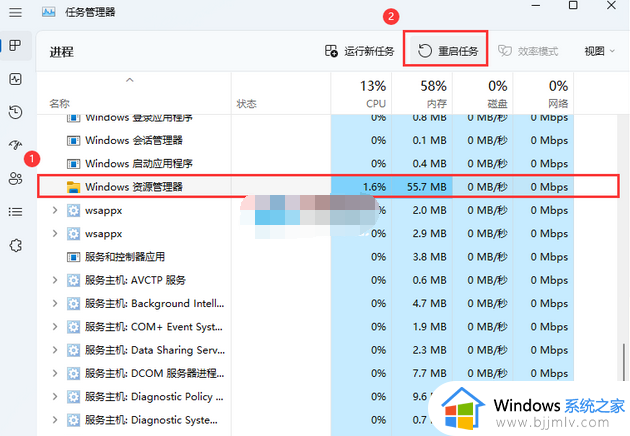630x436 pixels.
Task: Open Startup apps page in sidebar
Action: pos(15,145)
